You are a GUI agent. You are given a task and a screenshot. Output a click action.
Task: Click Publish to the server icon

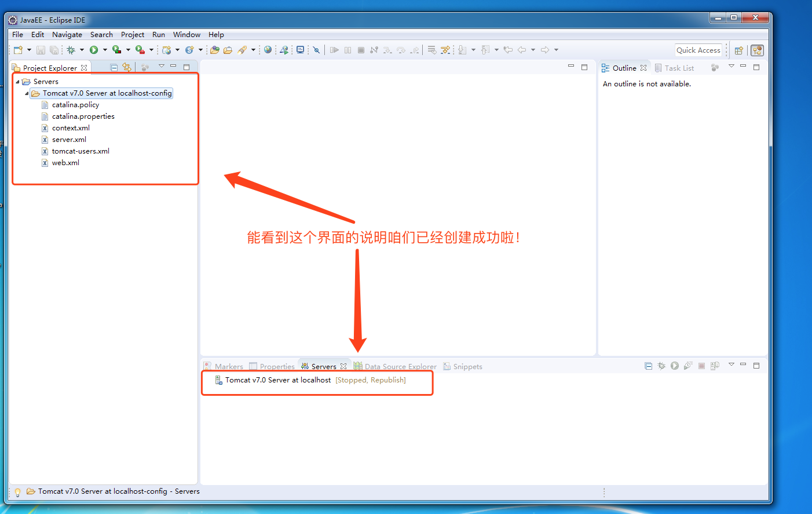(715, 366)
